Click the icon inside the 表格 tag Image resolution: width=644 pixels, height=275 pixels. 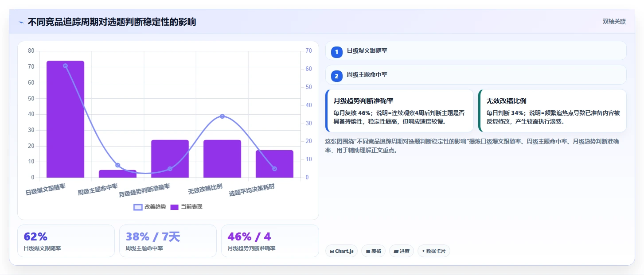[x=368, y=251]
